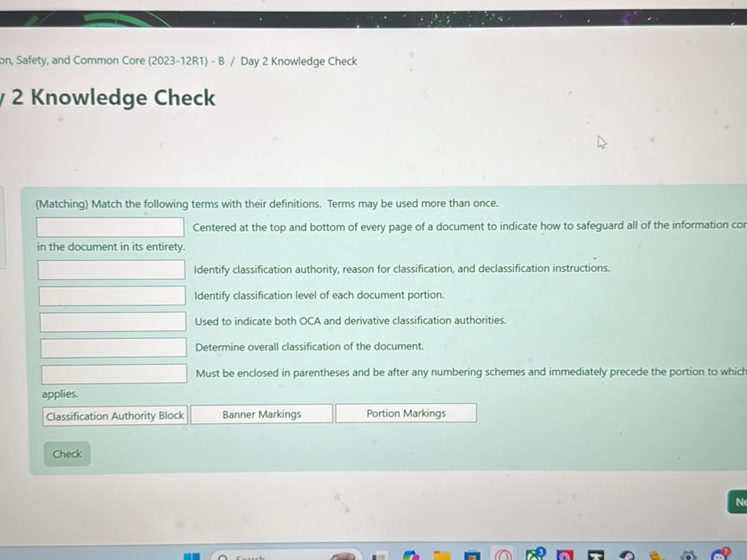Click the Day 2 Knowledge Check breadcrumb

coord(298,61)
